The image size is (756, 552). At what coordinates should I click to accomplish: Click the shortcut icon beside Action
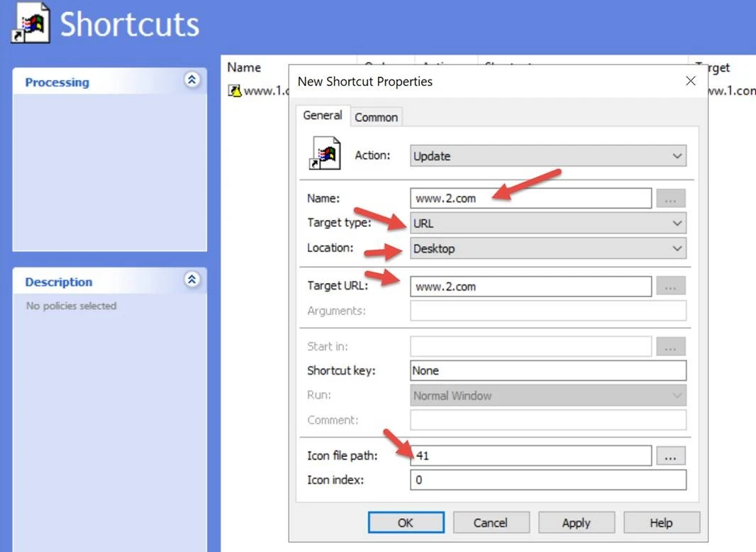tap(326, 154)
